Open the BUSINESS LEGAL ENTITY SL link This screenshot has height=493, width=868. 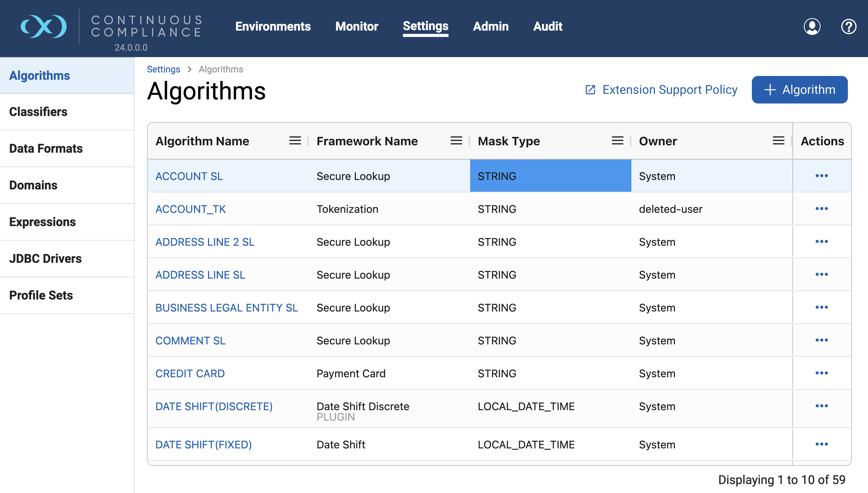227,308
